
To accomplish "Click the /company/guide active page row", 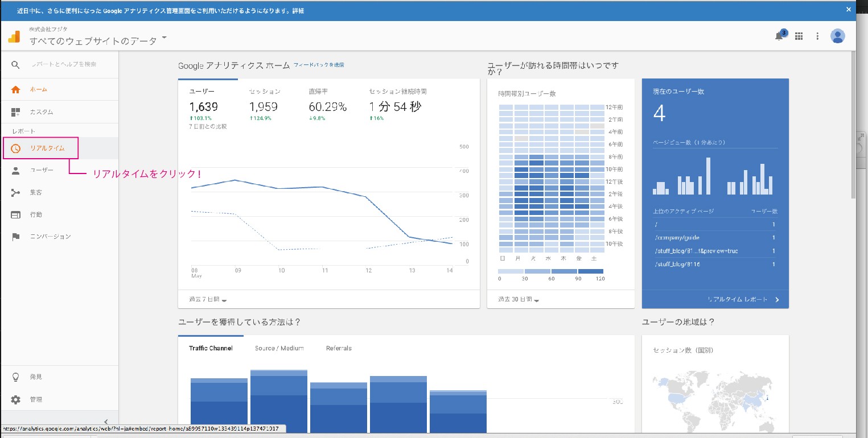I will [715, 237].
